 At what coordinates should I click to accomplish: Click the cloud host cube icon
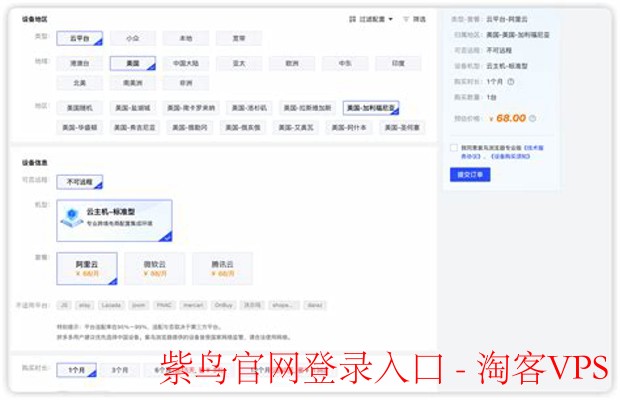[72, 218]
